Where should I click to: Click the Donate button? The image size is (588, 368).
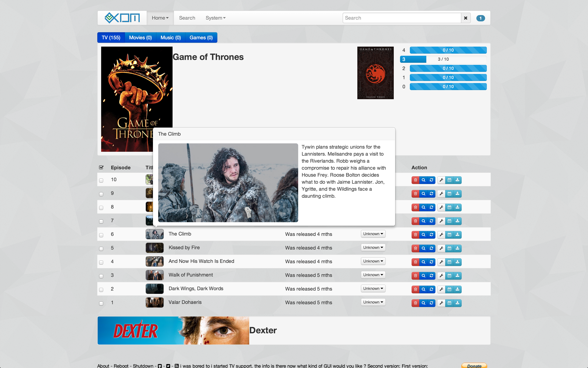tap(474, 366)
